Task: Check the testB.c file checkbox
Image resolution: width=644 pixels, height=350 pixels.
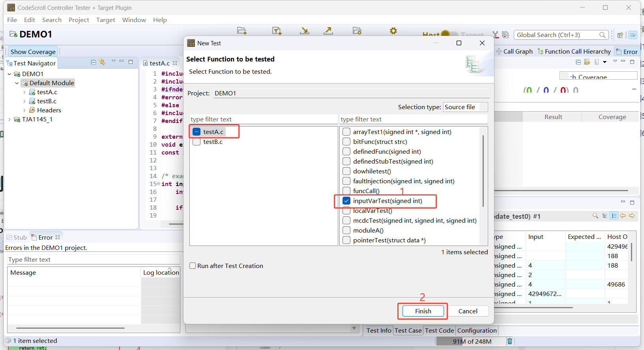Action: coord(197,141)
